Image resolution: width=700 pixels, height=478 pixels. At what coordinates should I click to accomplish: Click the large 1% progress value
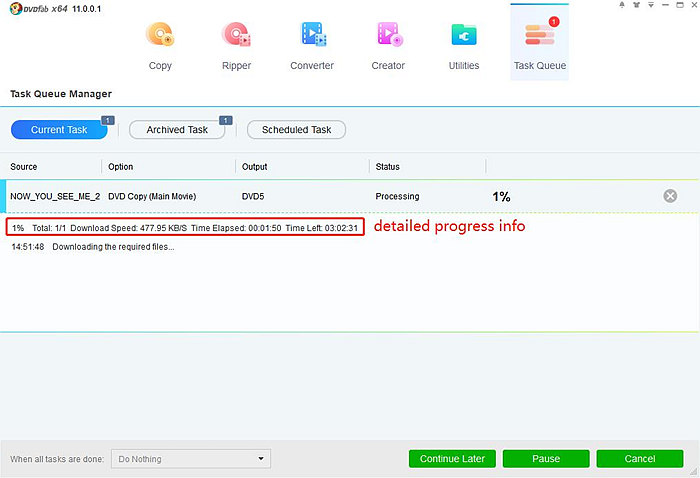coord(501,197)
